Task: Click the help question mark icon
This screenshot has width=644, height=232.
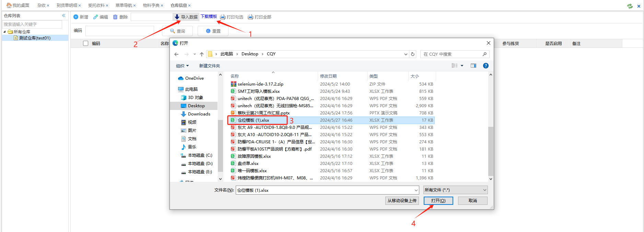Action: (485, 66)
